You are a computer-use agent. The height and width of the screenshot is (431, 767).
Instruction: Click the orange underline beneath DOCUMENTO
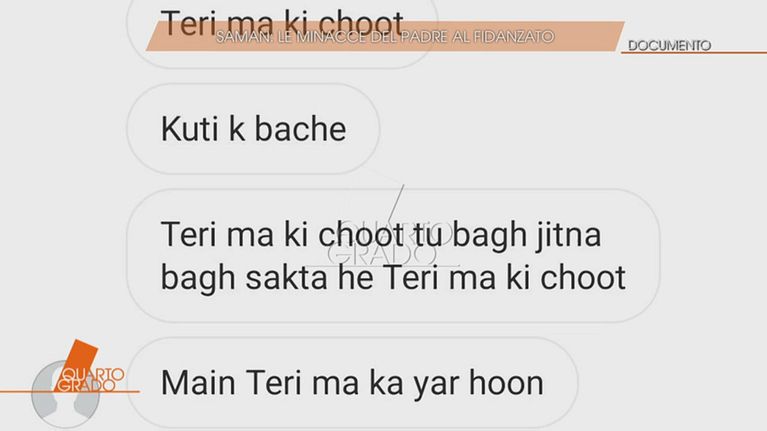click(x=694, y=53)
